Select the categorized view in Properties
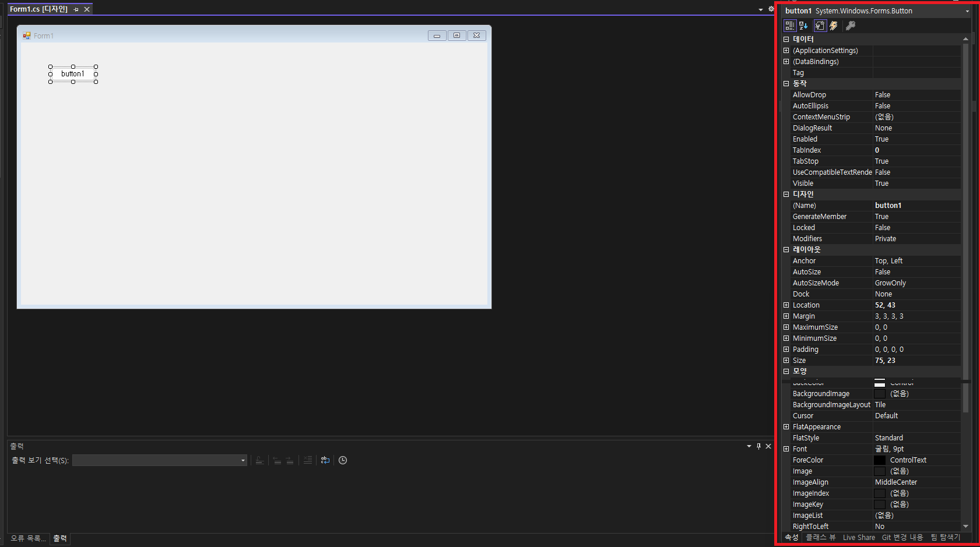The width and height of the screenshot is (980, 547). click(790, 25)
